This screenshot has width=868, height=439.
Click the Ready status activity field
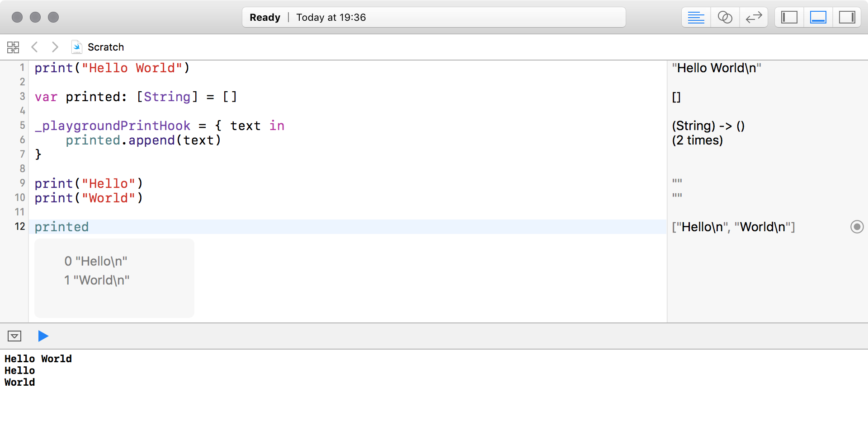coord(434,18)
